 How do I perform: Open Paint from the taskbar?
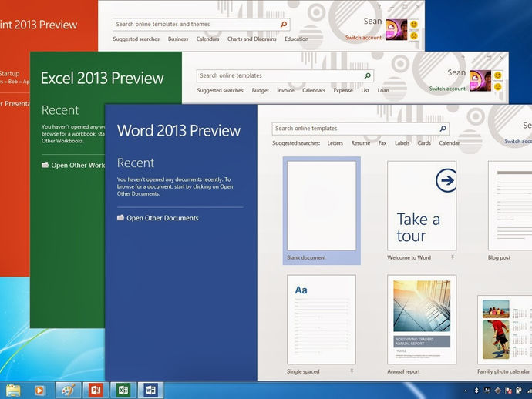(68, 391)
